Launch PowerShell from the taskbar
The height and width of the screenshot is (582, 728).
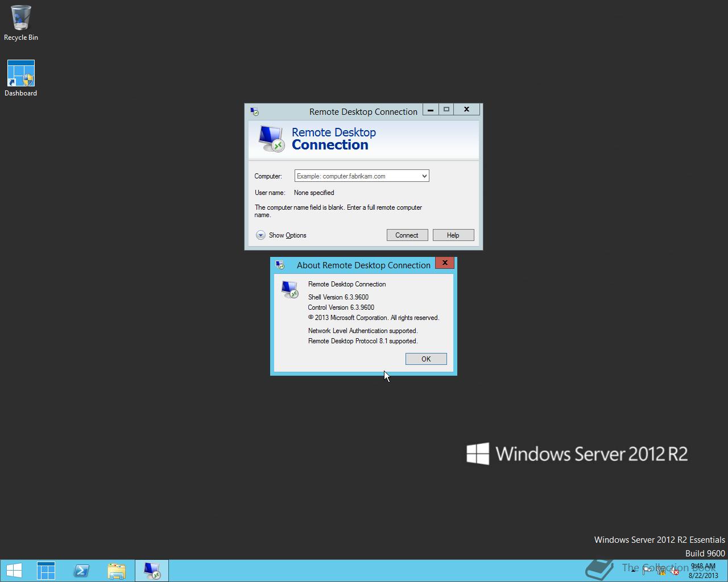pos(81,571)
